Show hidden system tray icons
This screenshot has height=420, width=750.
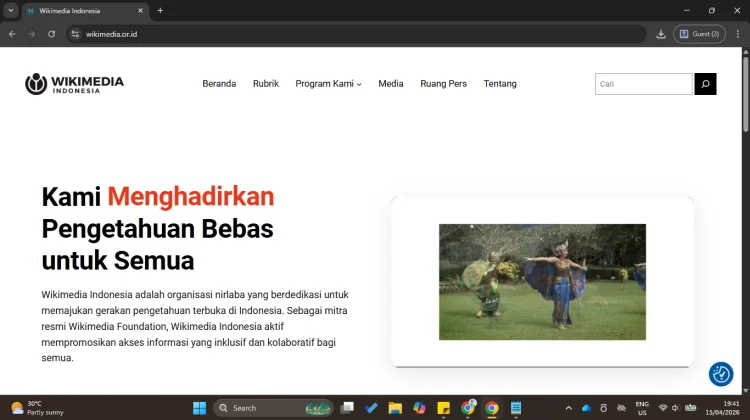[568, 408]
